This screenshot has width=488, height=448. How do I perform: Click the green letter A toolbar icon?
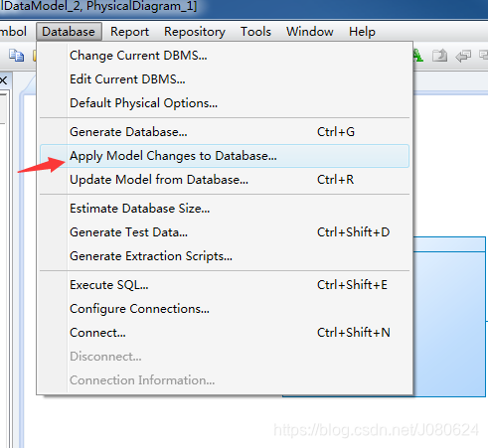click(x=418, y=56)
